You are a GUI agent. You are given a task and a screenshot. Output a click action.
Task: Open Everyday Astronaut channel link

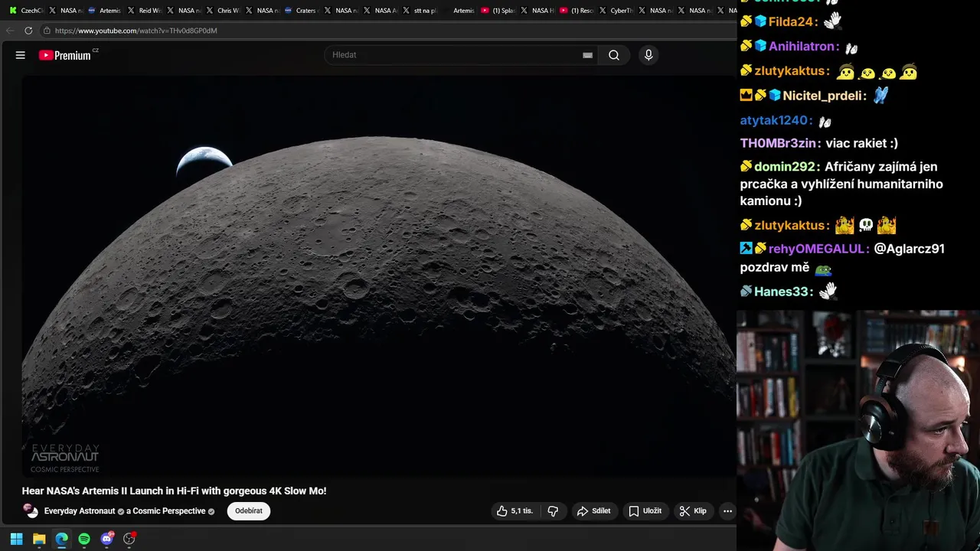point(80,511)
